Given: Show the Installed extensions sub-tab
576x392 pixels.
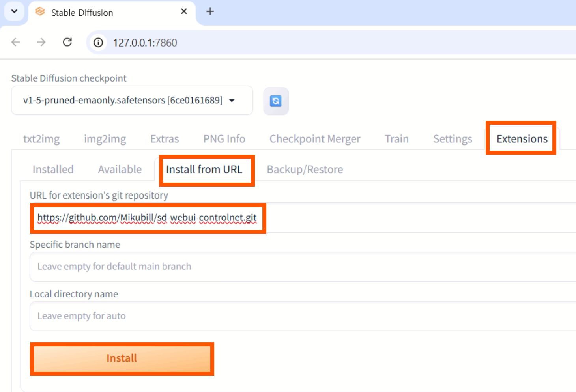Looking at the screenshot, I should tap(53, 169).
